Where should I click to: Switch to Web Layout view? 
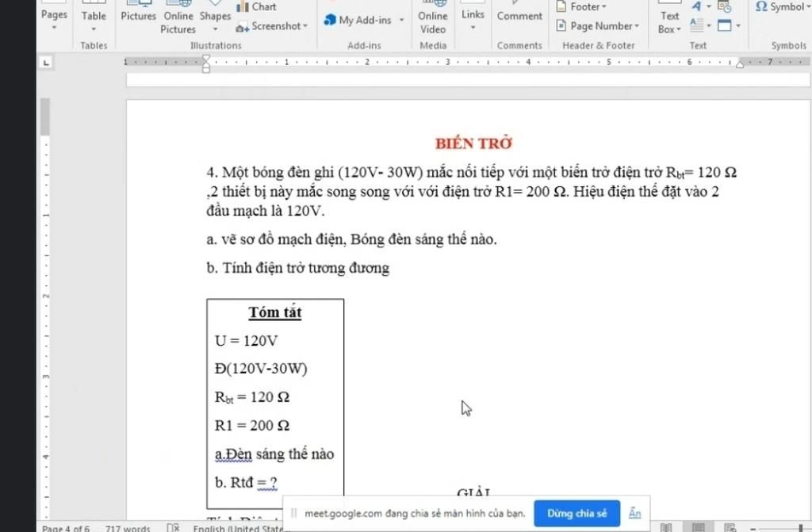730,528
